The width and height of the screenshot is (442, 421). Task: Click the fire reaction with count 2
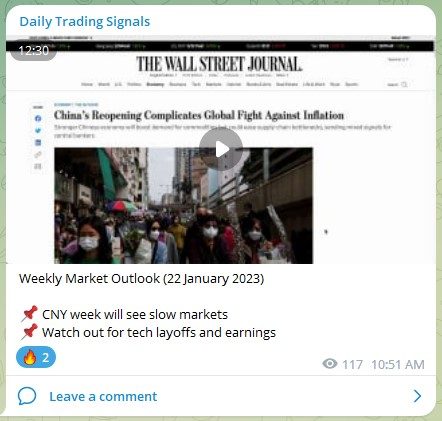click(x=36, y=357)
